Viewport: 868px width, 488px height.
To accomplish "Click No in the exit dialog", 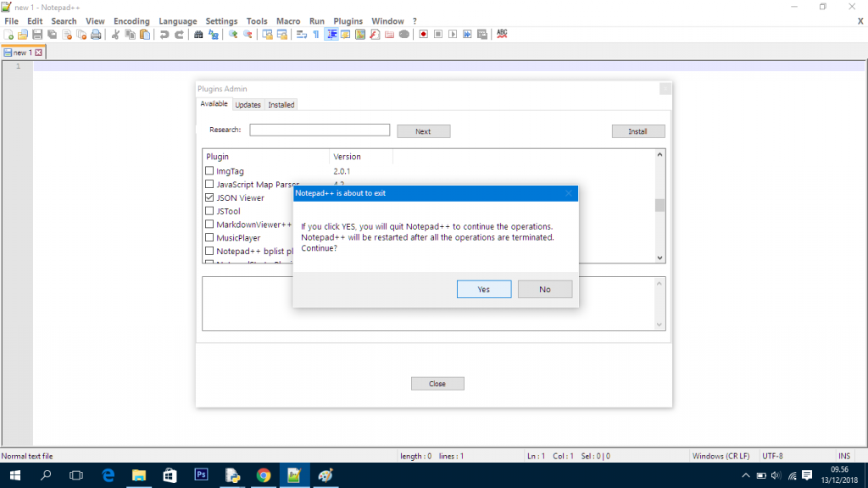I will [544, 290].
